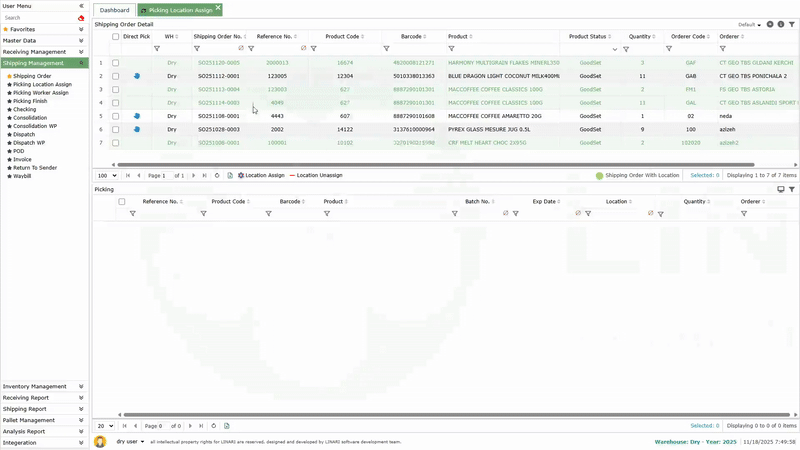
Task: Click the monitor icon in the Picking panel header
Action: click(x=780, y=189)
